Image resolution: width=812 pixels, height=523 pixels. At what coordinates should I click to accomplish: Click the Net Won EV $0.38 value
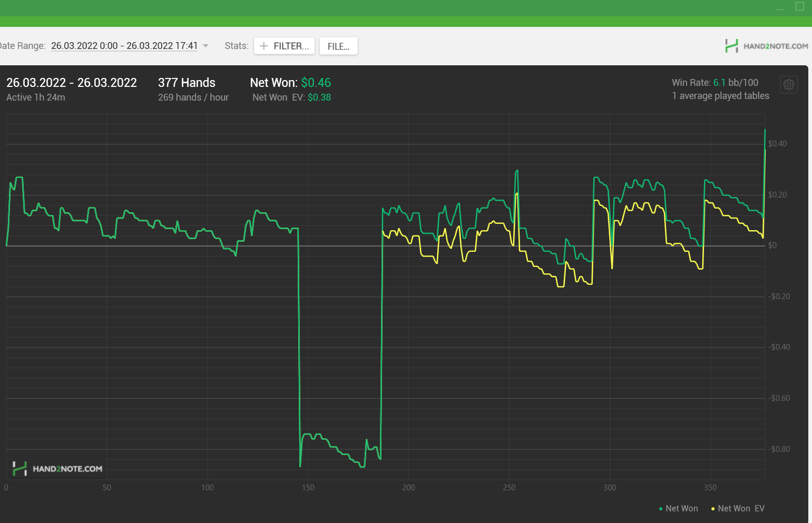[x=319, y=97]
